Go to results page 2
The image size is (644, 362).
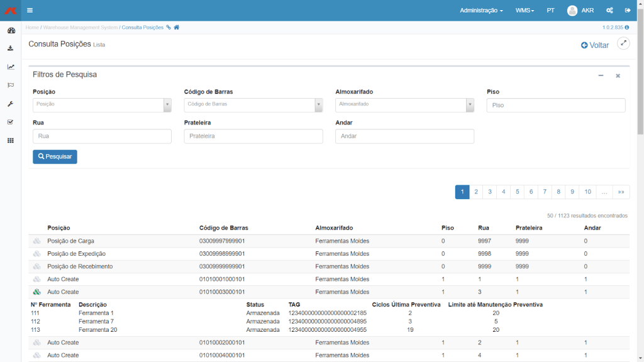pos(476,192)
